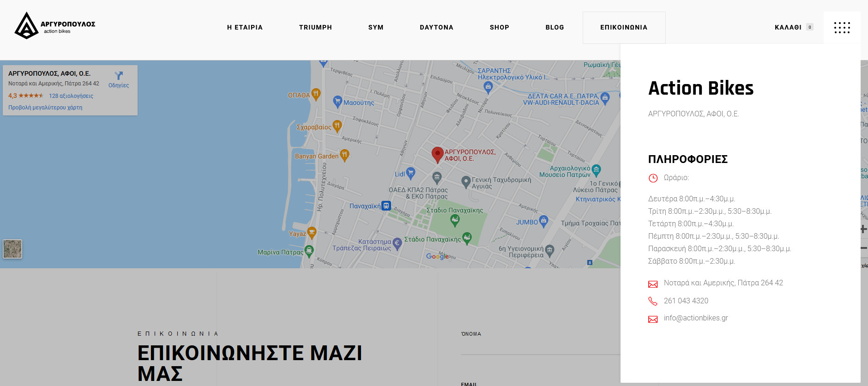Open the TRIUMPH menu item
The image size is (868, 386).
click(x=316, y=27)
